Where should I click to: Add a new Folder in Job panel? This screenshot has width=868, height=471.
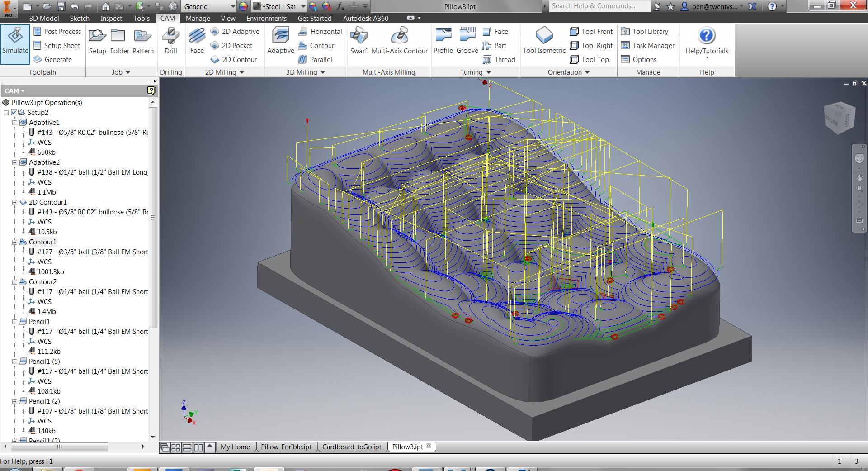pos(120,42)
